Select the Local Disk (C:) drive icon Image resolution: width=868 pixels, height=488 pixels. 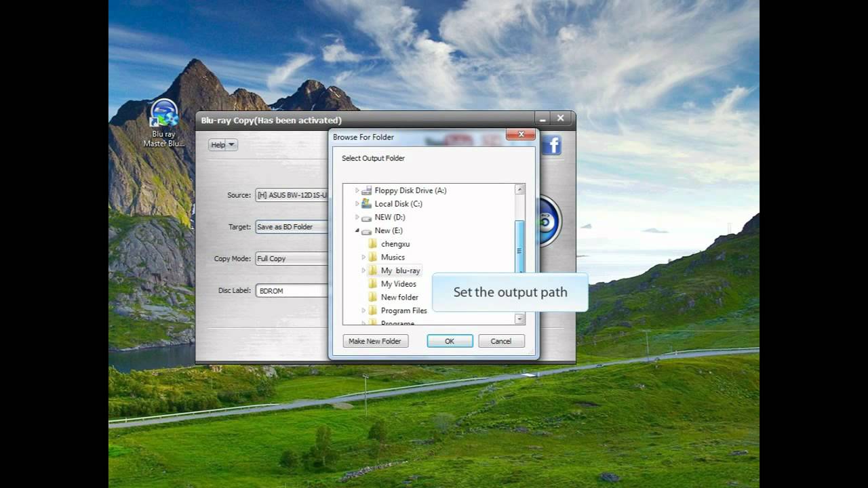point(367,203)
